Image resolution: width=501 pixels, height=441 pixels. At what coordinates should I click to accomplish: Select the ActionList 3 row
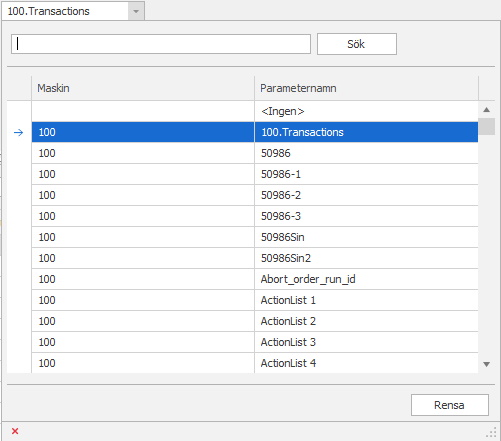pyautogui.click(x=255, y=342)
